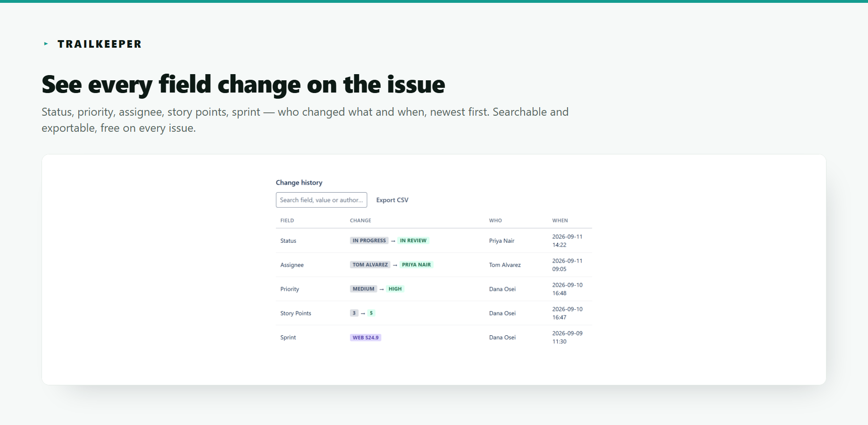Click the new story points value 5
The height and width of the screenshot is (425, 868).
click(371, 313)
